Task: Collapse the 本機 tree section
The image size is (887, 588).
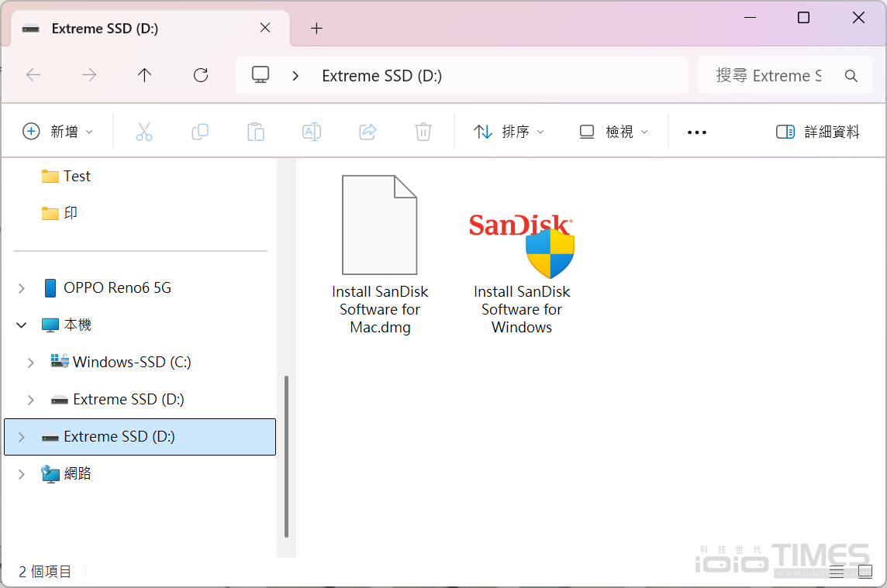Action: 21,325
